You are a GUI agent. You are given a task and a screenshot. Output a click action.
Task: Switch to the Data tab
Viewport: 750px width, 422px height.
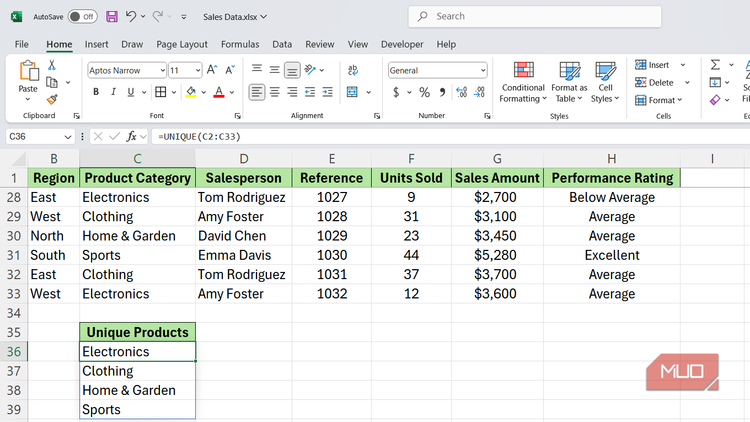coord(282,44)
